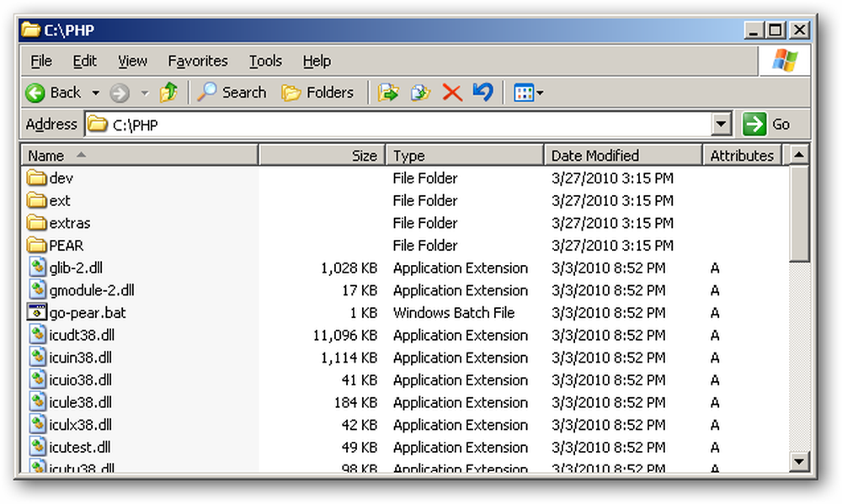Click the Go button
Screen dimensions: 842x504
[767, 125]
